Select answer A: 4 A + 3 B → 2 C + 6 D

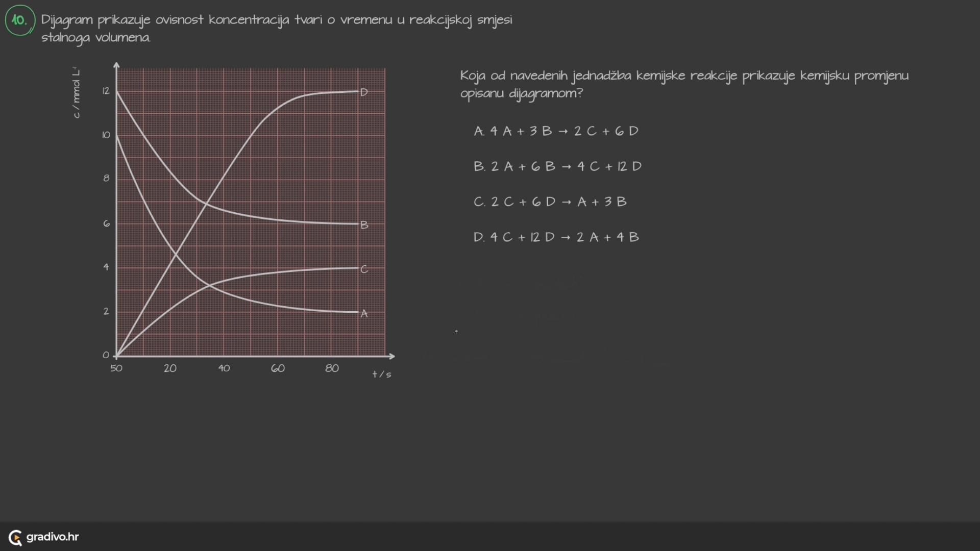[556, 131]
